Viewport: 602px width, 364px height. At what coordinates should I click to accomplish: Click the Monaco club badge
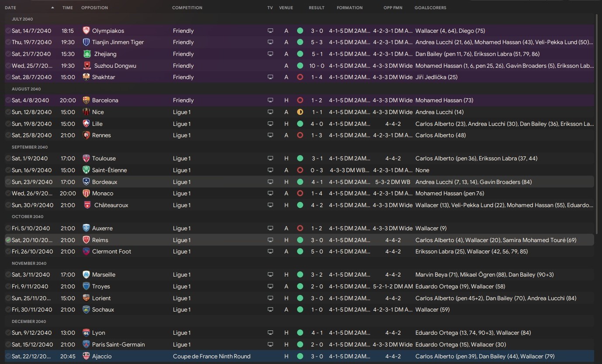86,193
